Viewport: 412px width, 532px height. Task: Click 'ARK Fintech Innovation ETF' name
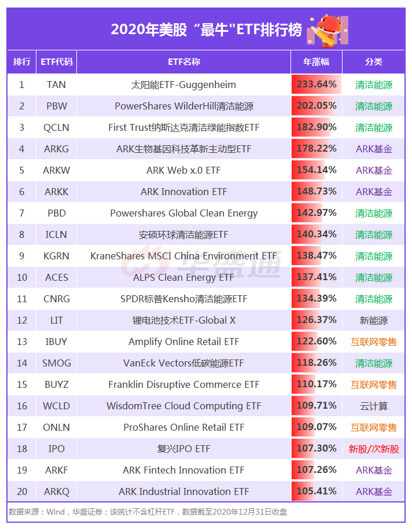pos(183,470)
